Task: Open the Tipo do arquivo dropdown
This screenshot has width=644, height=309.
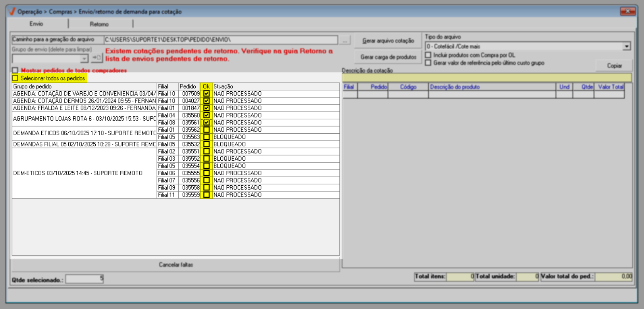Action: pyautogui.click(x=626, y=47)
